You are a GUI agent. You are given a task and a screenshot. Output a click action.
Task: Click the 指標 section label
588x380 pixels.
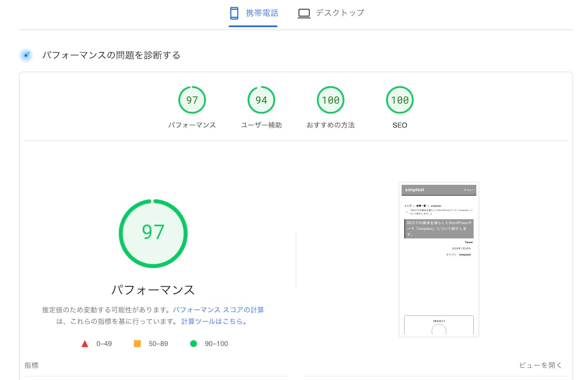32,366
